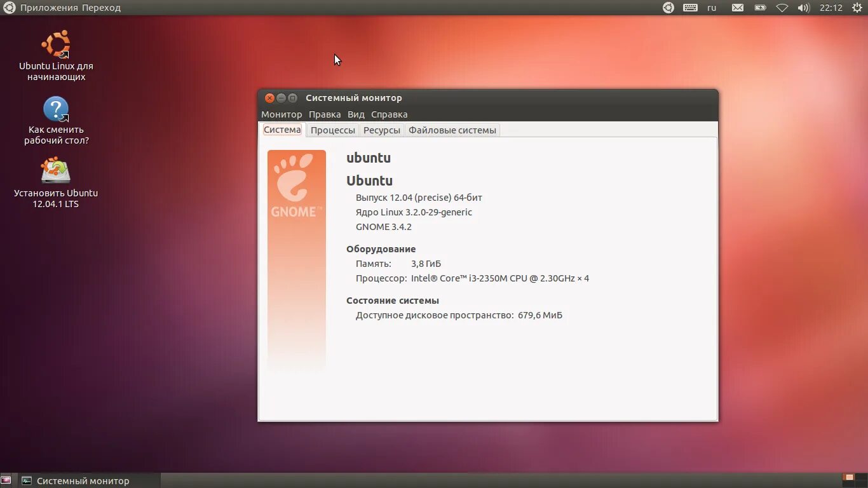Open the Правка menu
Screen dimensions: 868x488
pyautogui.click(x=325, y=114)
